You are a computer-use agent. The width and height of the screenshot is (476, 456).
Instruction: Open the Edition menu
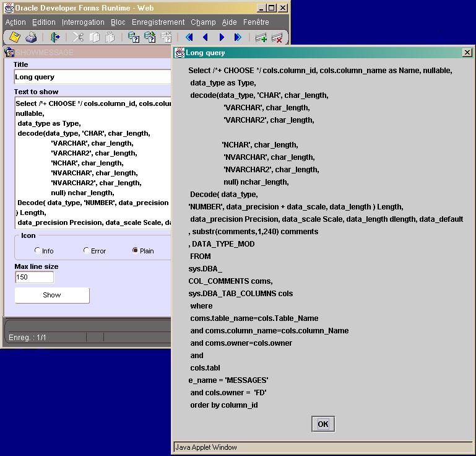(44, 22)
